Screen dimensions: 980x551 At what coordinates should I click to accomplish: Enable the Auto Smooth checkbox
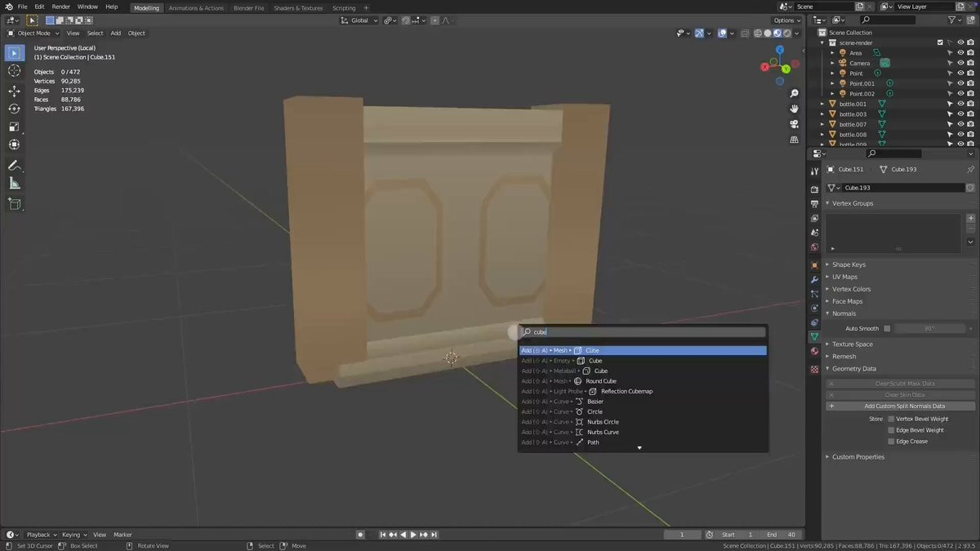[888, 328]
